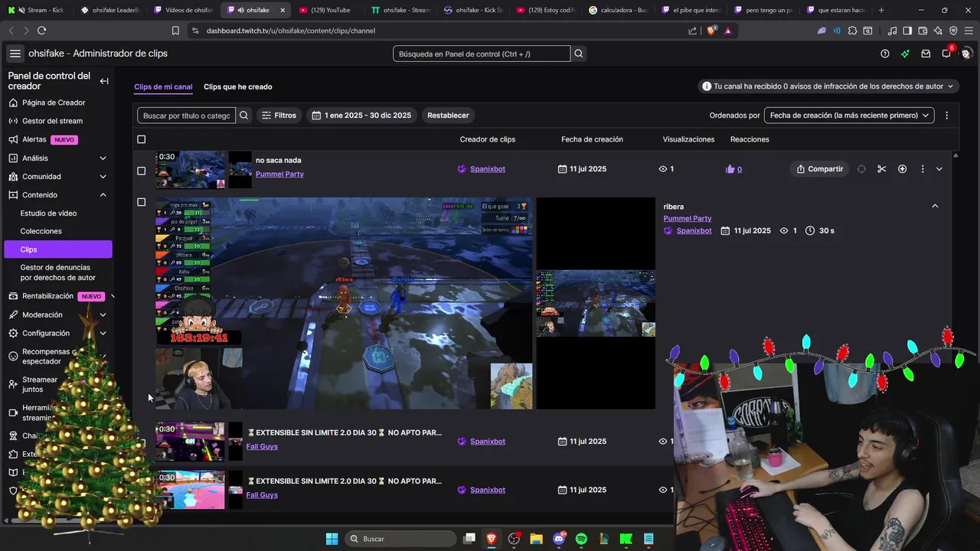Open the Brave Leo AI sparkle icon
This screenshot has height=551, width=980.
(938, 31)
